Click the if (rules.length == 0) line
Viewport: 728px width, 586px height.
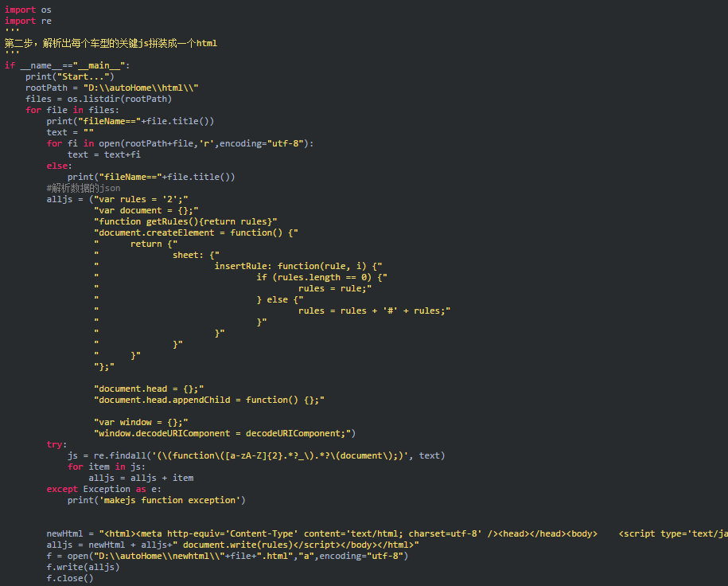click(240, 277)
